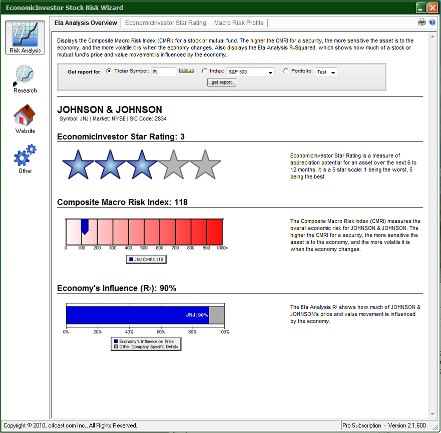
Task: Click the printer icon
Action: [422, 22]
